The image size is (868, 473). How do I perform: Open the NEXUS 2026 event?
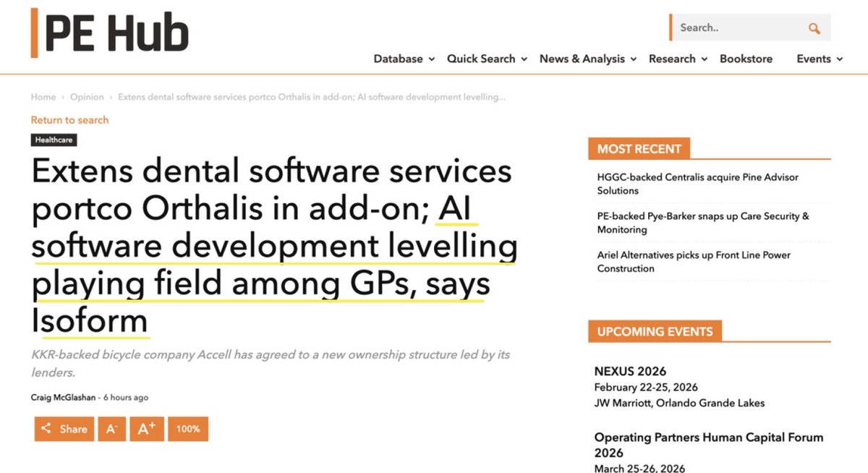[630, 371]
